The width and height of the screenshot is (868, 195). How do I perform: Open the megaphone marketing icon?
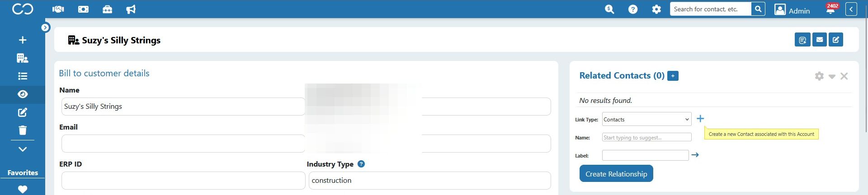point(131,9)
